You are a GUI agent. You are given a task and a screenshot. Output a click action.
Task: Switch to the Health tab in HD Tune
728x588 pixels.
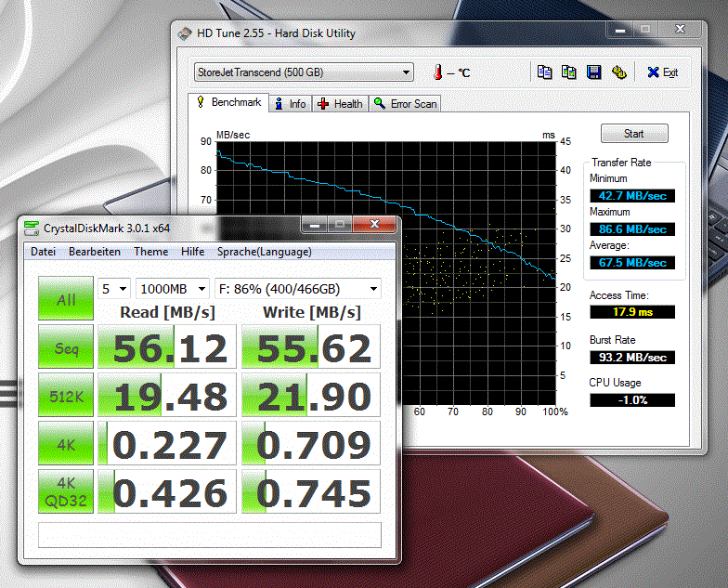pyautogui.click(x=340, y=104)
